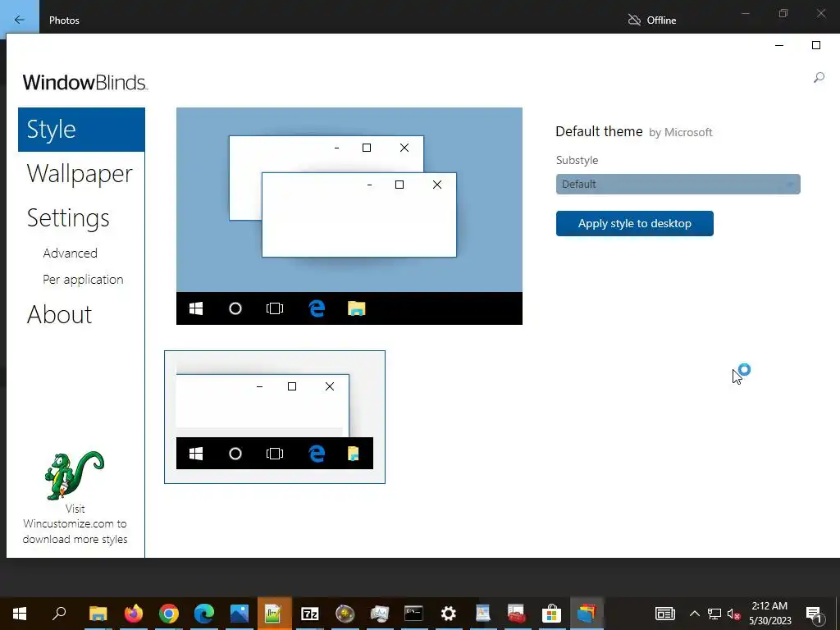This screenshot has height=630, width=840.
Task: Open Advanced settings sub-item
Action: coord(71,253)
